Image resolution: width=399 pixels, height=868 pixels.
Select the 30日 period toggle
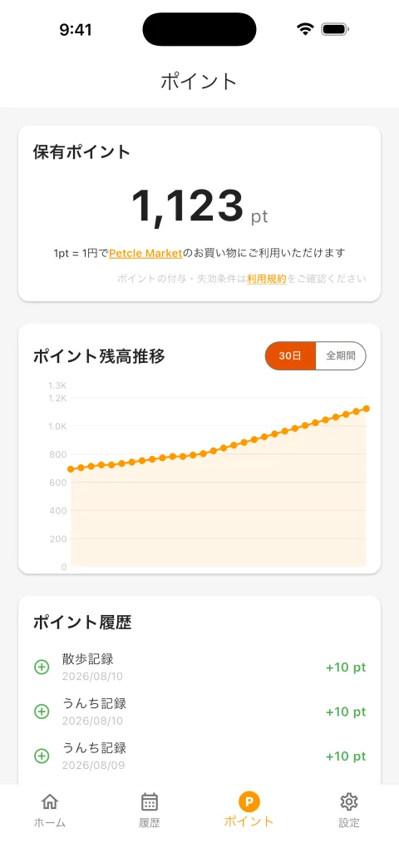(290, 356)
